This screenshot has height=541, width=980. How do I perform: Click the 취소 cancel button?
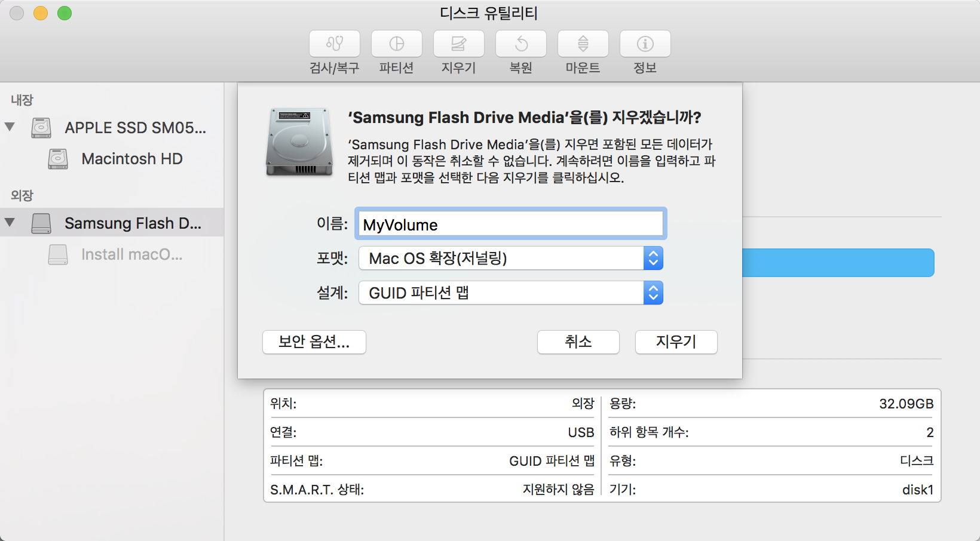tap(578, 342)
